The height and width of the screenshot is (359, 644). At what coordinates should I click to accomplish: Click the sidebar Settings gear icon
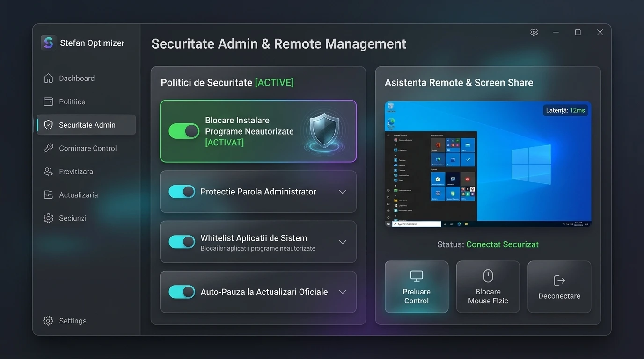point(48,321)
